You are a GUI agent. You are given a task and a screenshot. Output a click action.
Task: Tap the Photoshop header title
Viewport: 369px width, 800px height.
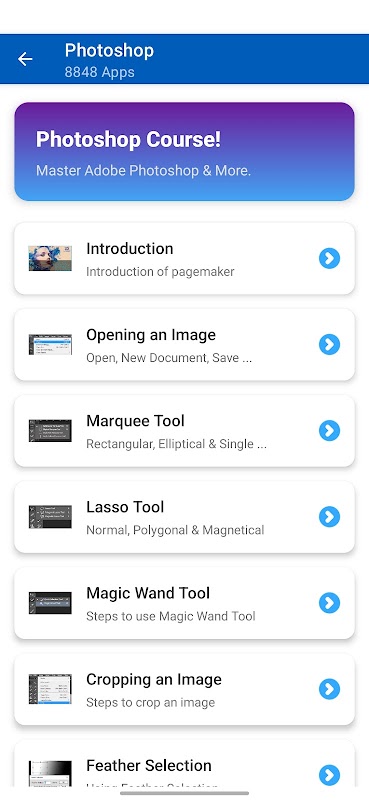(x=109, y=51)
